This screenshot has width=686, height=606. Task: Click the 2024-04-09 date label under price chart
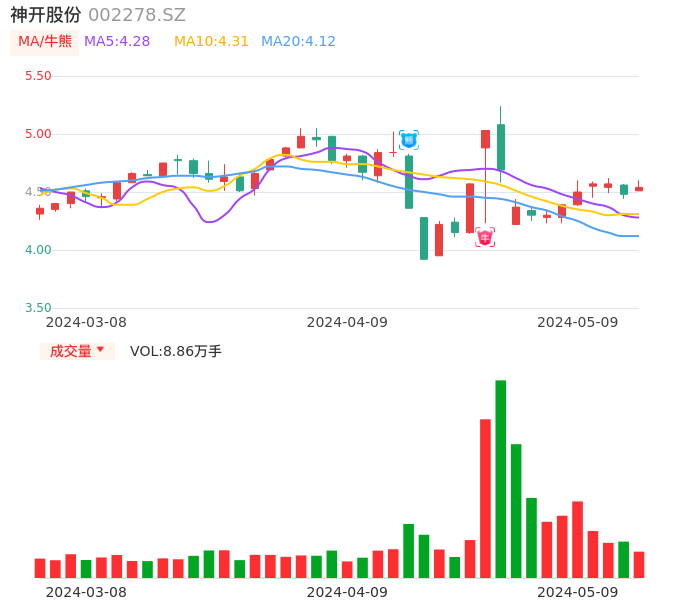tap(347, 322)
